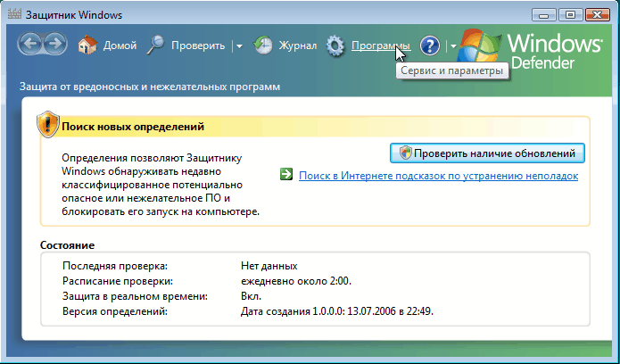Open the Журнал history page
Screen dimensions: 620x364
coord(296,45)
